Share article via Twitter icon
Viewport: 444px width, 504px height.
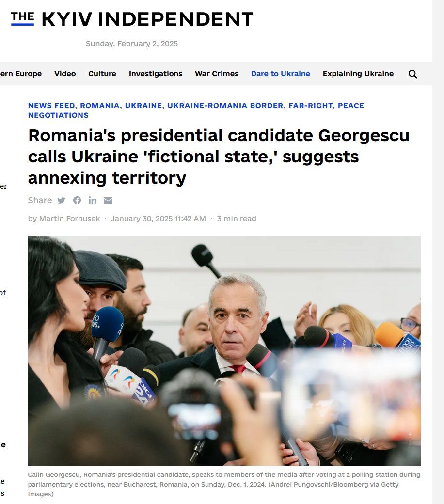pyautogui.click(x=62, y=200)
